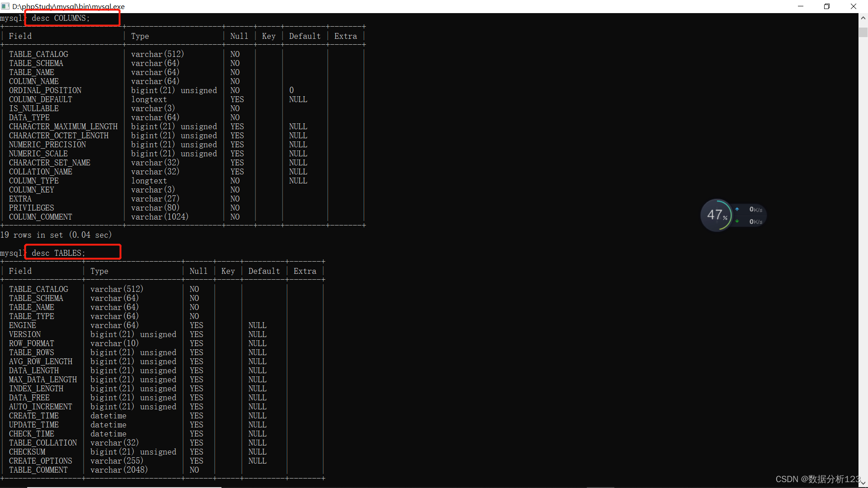Image resolution: width=868 pixels, height=488 pixels.
Task: Click the COLUMN_COMMENT varchar(1024) type entry
Action: coord(160,217)
